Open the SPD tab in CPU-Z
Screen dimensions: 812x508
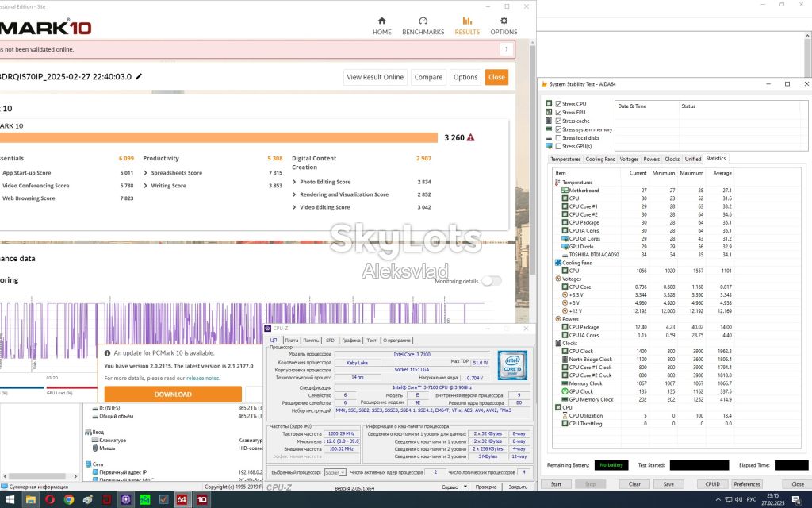click(330, 340)
